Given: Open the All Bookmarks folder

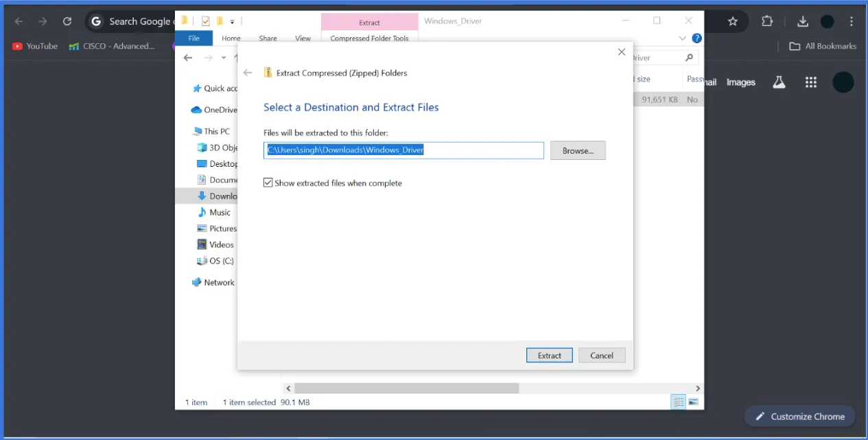Looking at the screenshot, I should [x=823, y=46].
